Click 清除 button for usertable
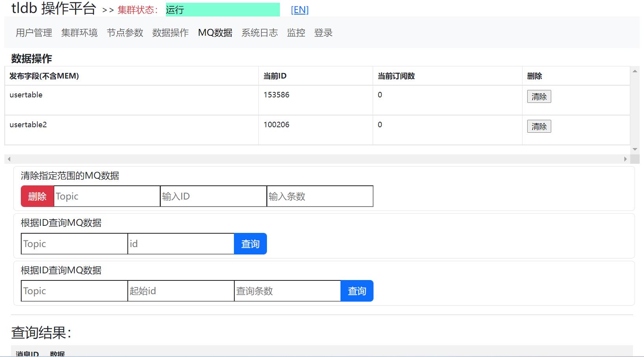This screenshot has height=357, width=644. tap(539, 97)
